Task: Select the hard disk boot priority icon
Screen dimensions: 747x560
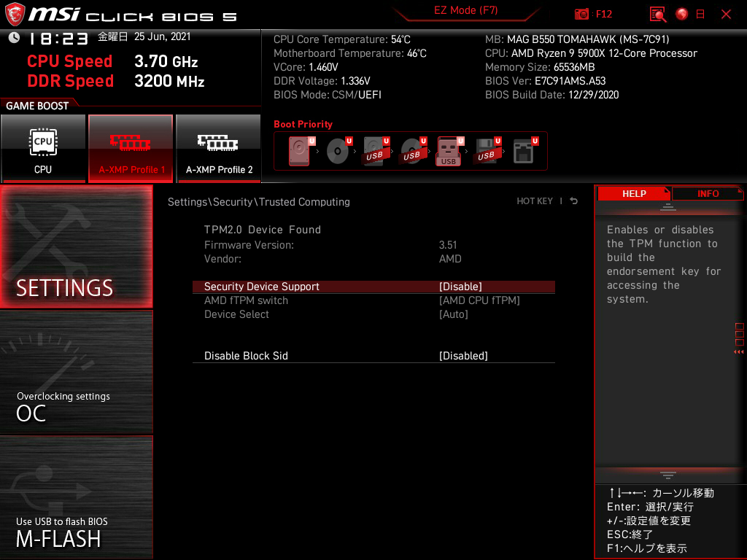Action: tap(301, 151)
